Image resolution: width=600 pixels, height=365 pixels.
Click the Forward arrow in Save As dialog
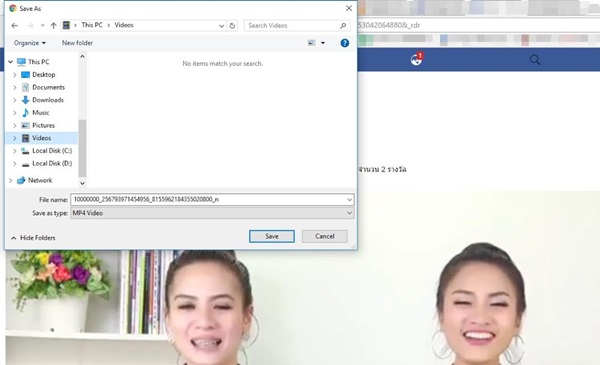pyautogui.click(x=30, y=26)
